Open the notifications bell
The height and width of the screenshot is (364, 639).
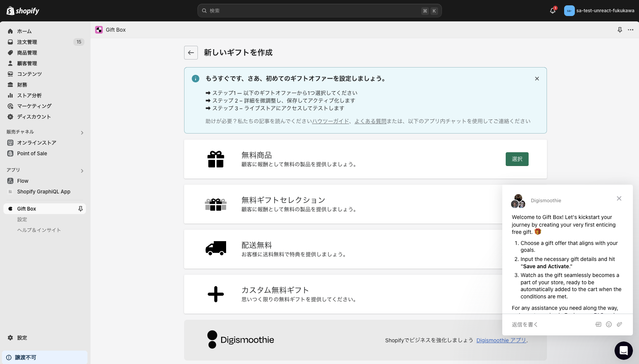pos(552,11)
